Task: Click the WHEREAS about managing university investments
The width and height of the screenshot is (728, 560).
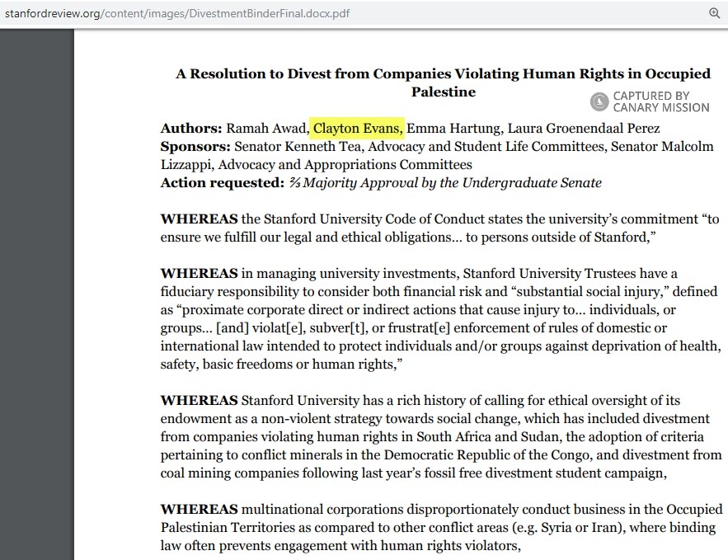Action: click(x=199, y=274)
